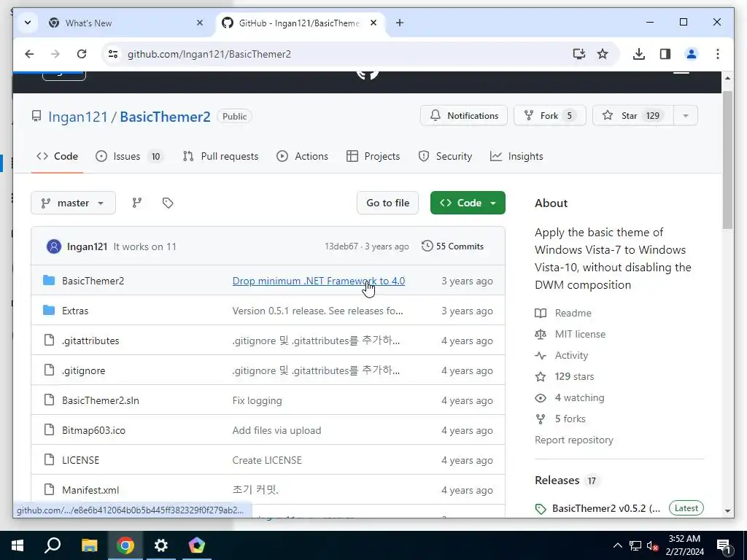Select the GitHub BasicThemer2 browser tab
Viewport: 747px width, 560px height.
pos(300,23)
